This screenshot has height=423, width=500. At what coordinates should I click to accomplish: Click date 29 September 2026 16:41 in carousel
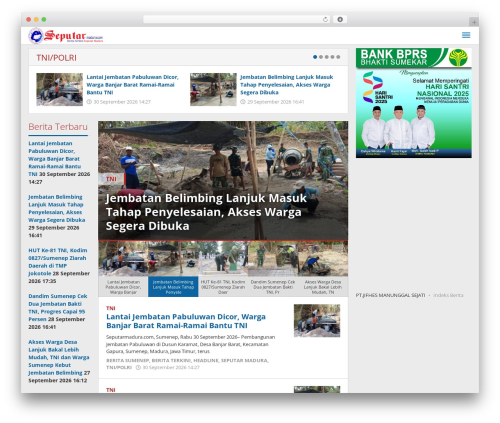point(276,102)
